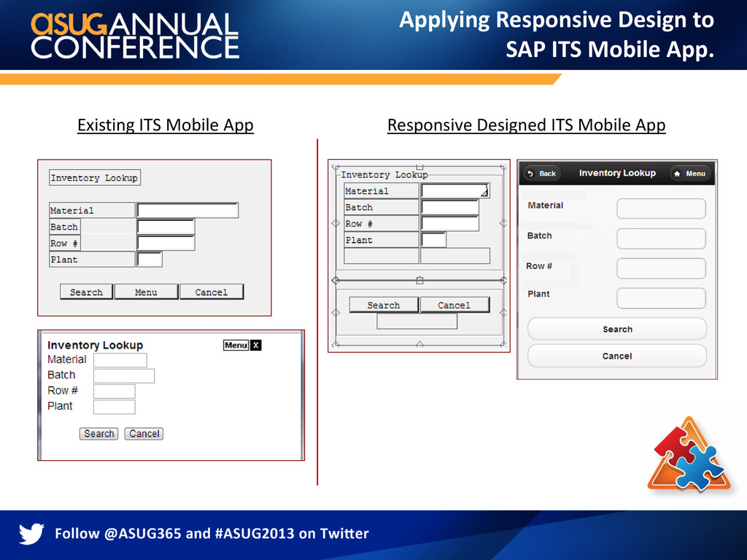Click Cancel in the layout designer view
This screenshot has height=560, width=747.
pos(454,305)
